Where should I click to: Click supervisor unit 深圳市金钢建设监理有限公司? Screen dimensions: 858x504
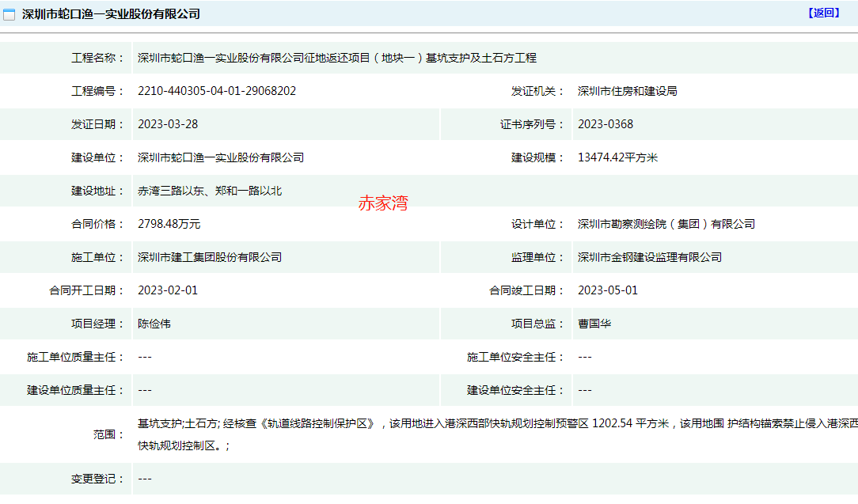point(649,257)
